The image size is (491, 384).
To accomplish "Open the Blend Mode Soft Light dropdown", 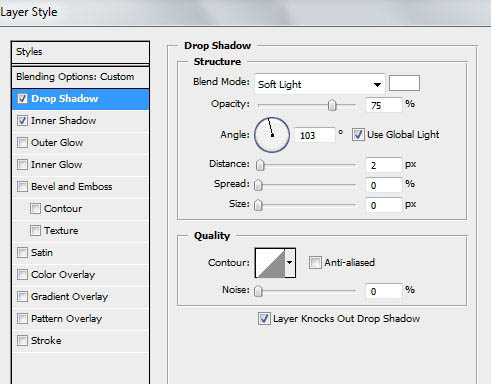I will click(x=320, y=84).
